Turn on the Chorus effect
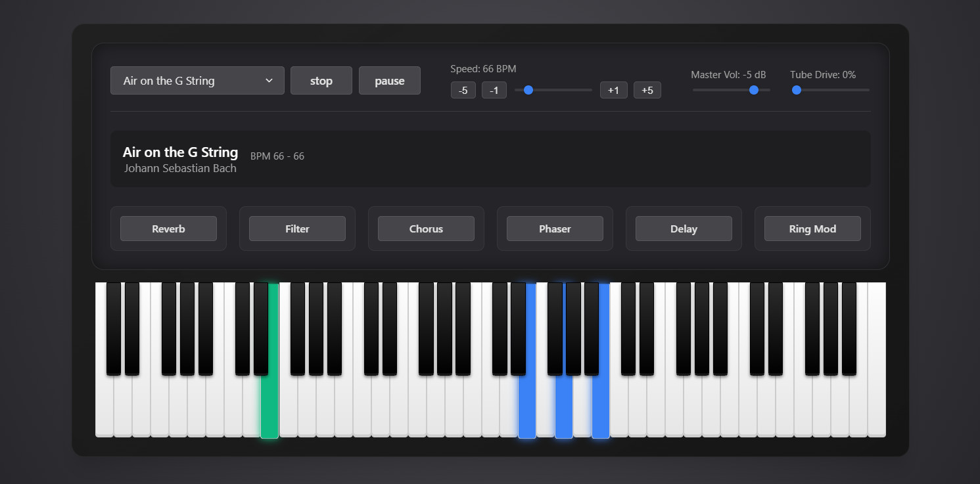 (426, 229)
